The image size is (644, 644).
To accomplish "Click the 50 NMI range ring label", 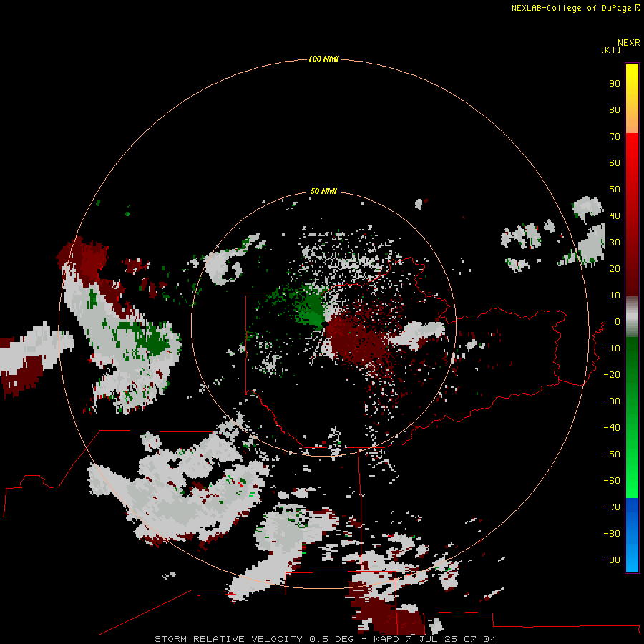I will [323, 191].
